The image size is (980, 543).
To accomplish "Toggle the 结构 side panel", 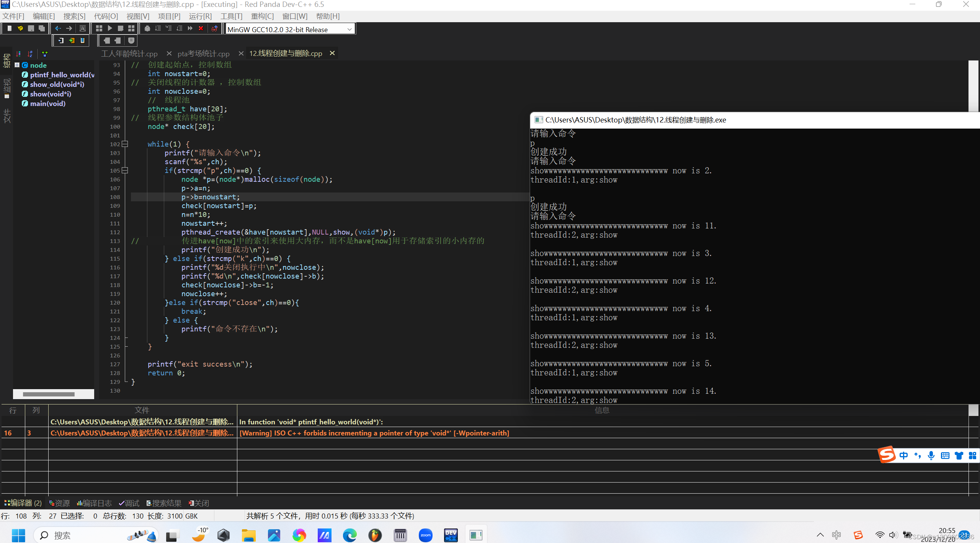I will click(x=7, y=61).
